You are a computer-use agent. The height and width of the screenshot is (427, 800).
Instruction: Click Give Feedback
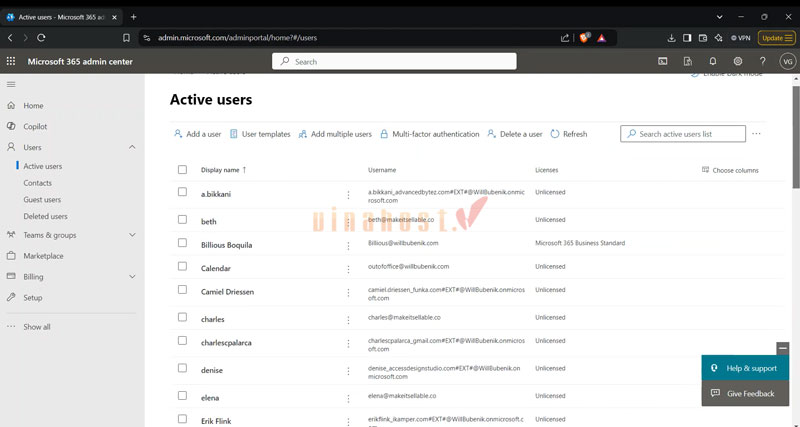(745, 393)
